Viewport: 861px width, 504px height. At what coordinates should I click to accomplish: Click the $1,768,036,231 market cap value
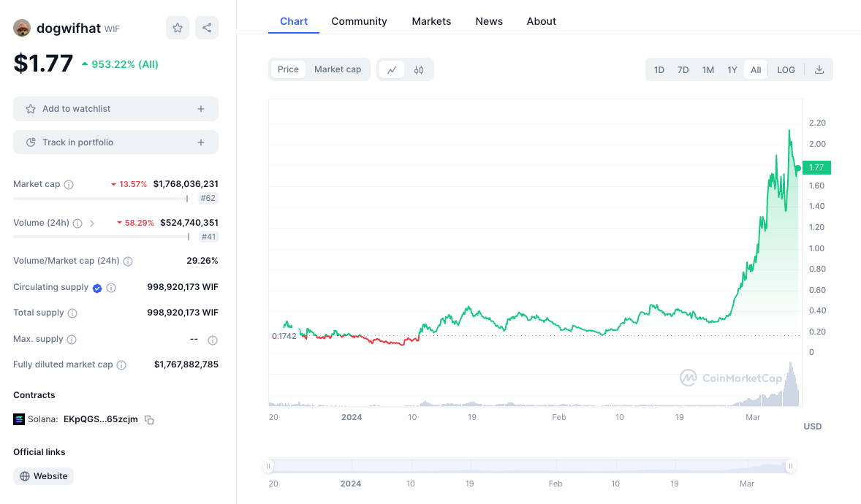[186, 184]
